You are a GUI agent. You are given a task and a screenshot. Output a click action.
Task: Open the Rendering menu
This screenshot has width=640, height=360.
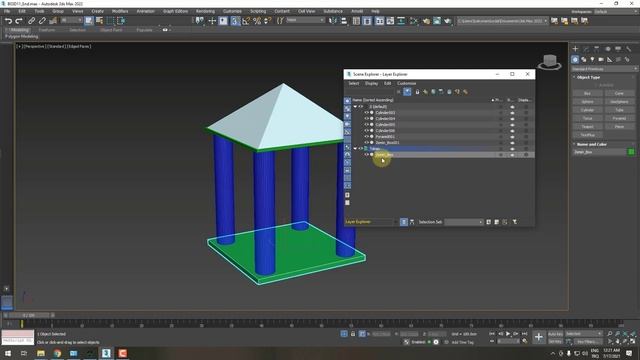[205, 11]
